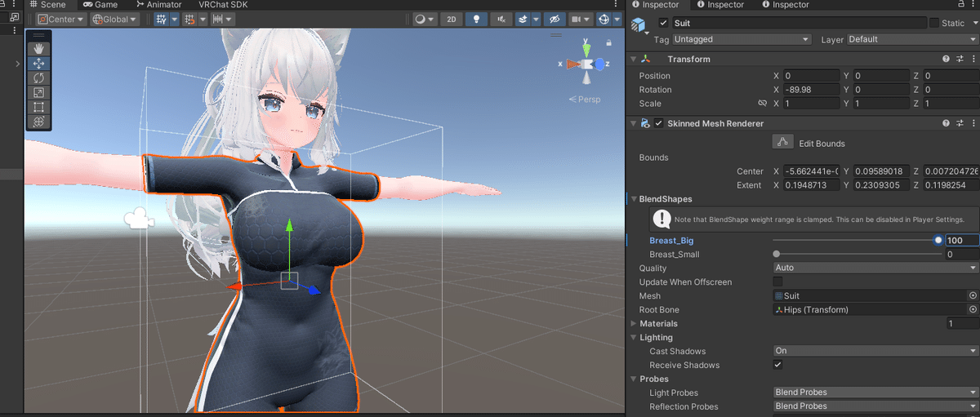Click the Edit Bounds button
This screenshot has width=980, height=417.
(782, 143)
